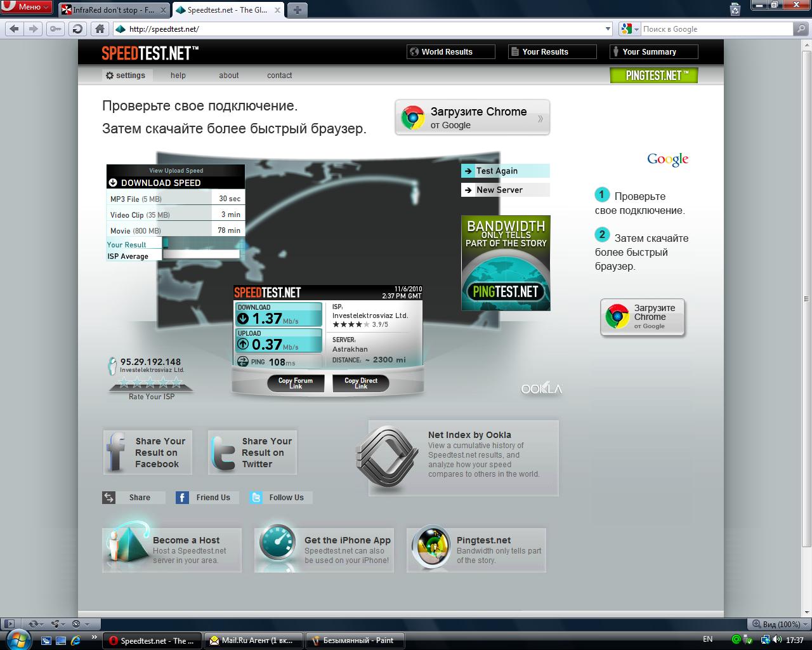This screenshot has width=812, height=650.
Task: Click the Ookla logo
Action: (x=541, y=388)
